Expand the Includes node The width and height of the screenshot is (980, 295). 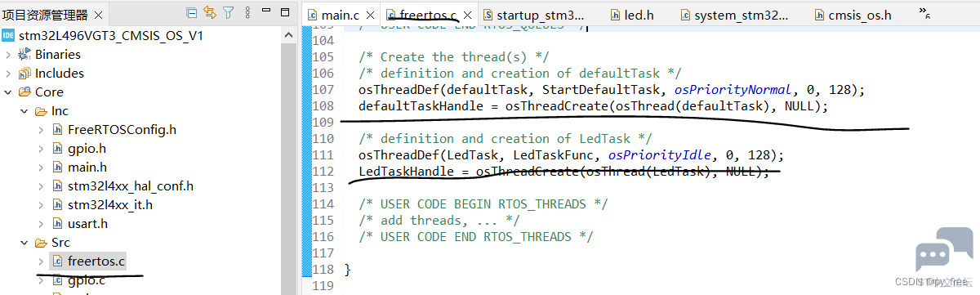point(8,73)
